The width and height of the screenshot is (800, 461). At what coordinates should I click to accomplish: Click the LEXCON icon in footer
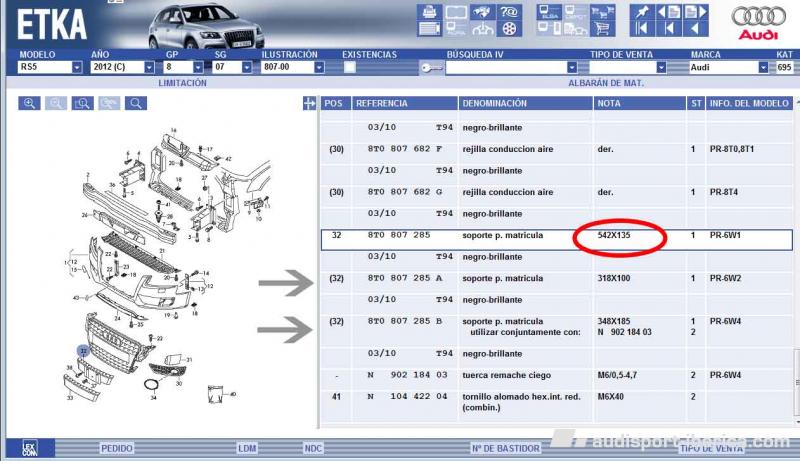coord(30,448)
